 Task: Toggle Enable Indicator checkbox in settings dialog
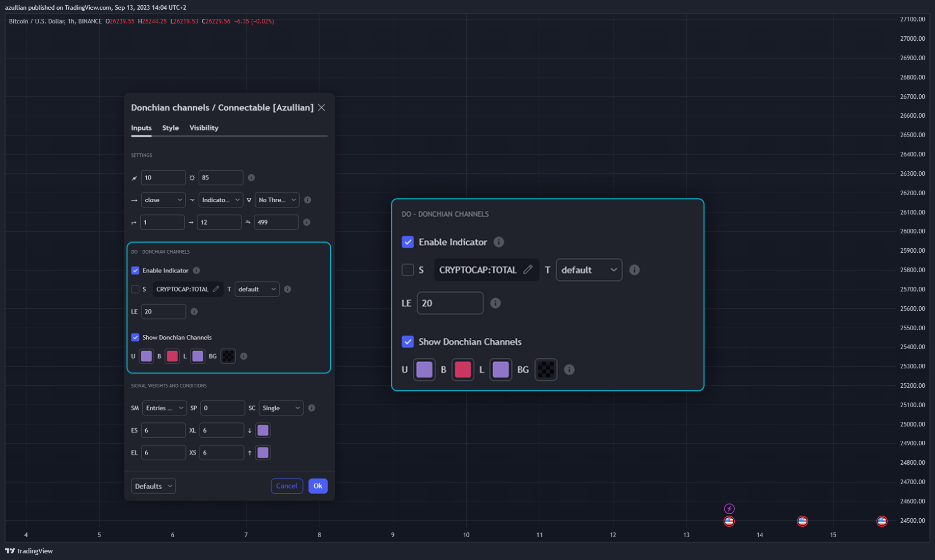tap(135, 271)
